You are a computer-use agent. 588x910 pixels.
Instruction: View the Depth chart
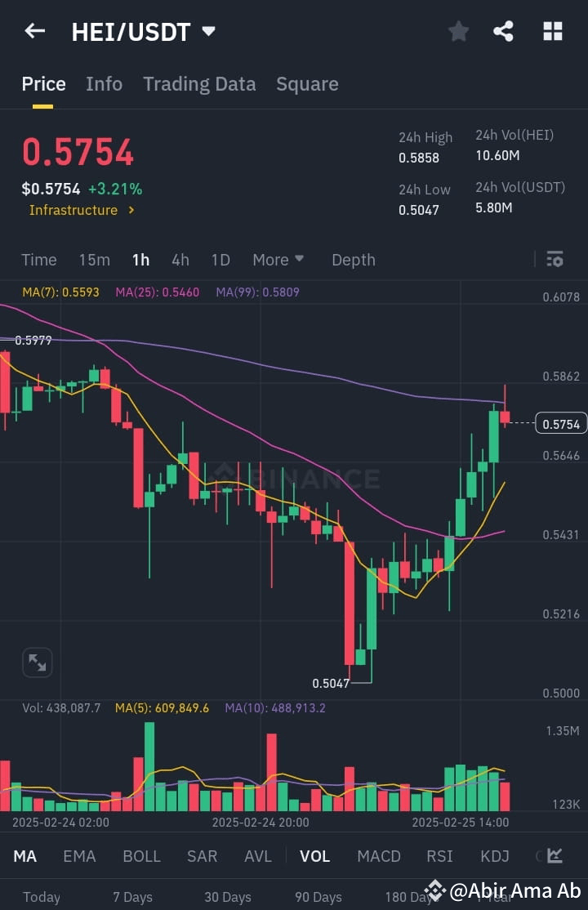(353, 259)
